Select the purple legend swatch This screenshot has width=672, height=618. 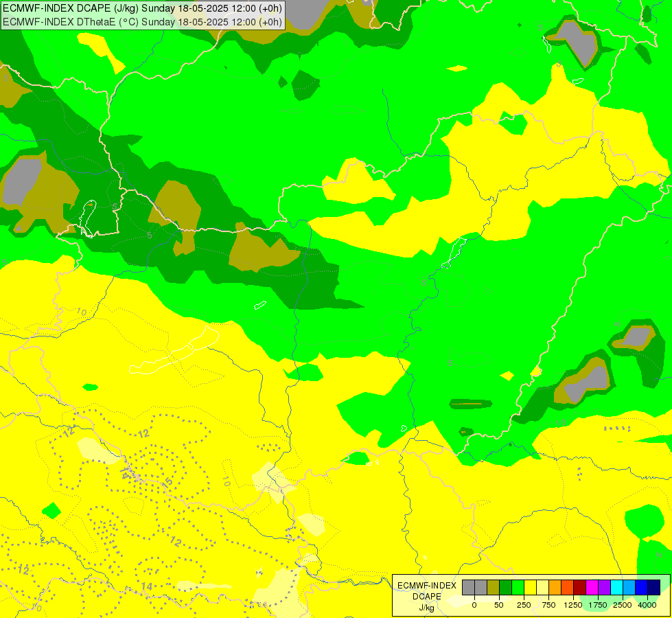604,588
